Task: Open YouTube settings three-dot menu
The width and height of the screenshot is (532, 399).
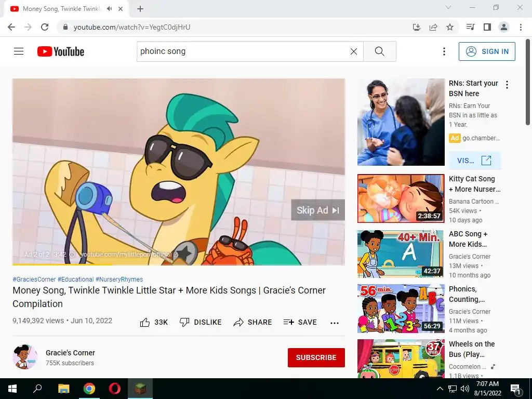Action: pyautogui.click(x=444, y=51)
